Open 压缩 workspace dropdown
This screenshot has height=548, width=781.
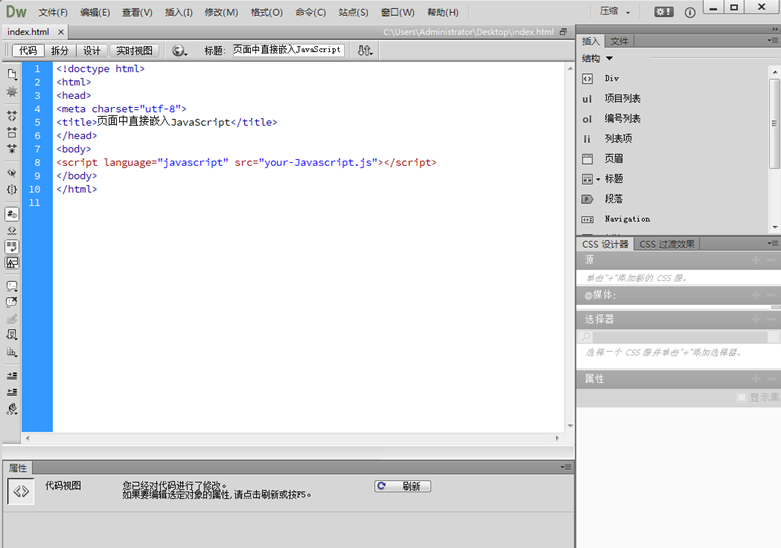pos(615,11)
